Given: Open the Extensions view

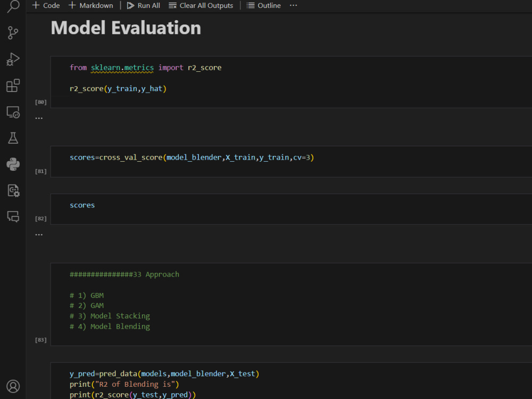Looking at the screenshot, I should (x=13, y=85).
